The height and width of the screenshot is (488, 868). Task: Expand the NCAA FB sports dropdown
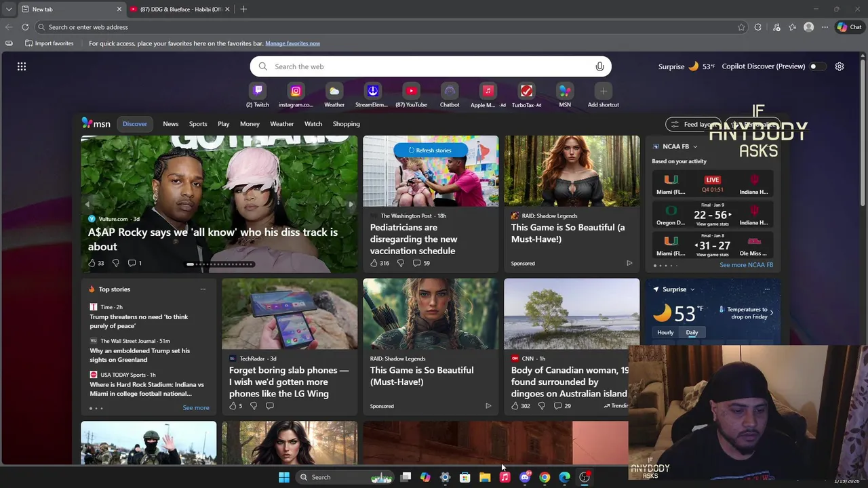(695, 146)
